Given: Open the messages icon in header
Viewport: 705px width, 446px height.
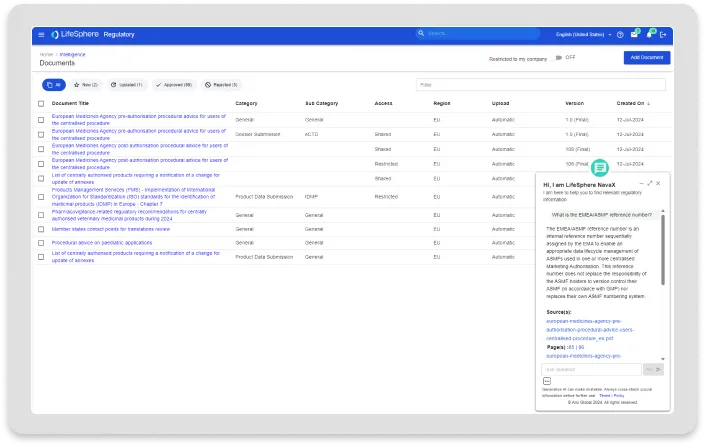Looking at the screenshot, I should point(634,34).
